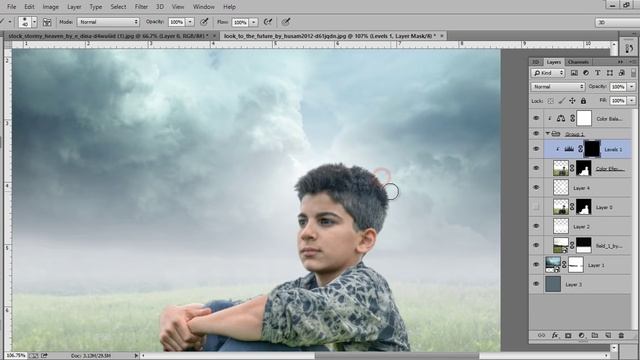Open the brush panel toggle icon
Image resolution: width=640 pixels, height=360 pixels.
(47, 22)
